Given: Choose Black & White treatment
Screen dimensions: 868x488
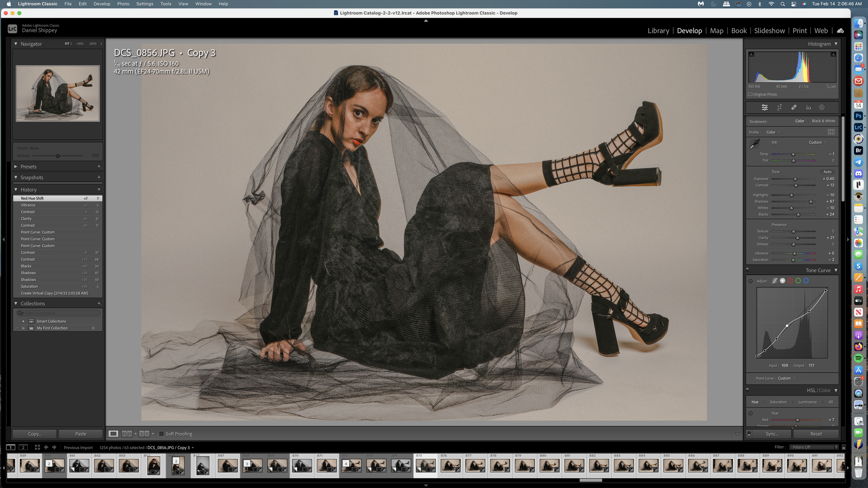Looking at the screenshot, I should (824, 121).
